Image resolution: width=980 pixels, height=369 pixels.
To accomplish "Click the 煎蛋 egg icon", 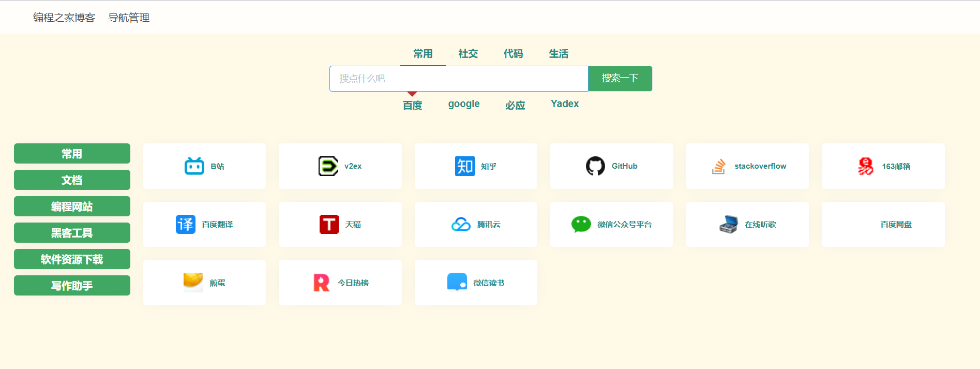I will [x=193, y=283].
